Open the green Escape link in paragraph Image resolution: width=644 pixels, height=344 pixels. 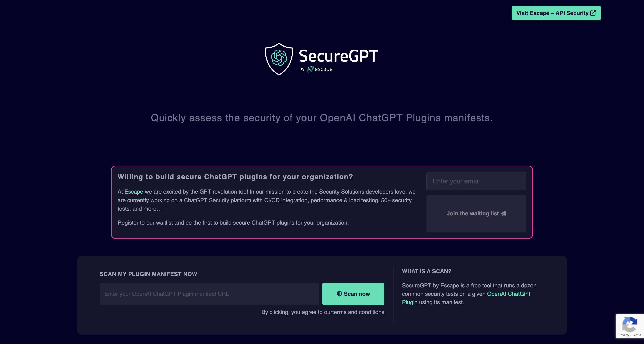coord(134,192)
